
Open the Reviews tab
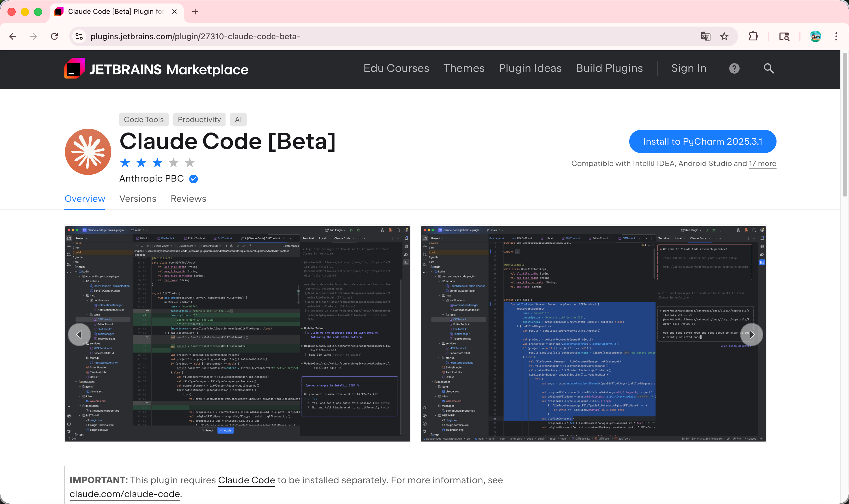188,199
